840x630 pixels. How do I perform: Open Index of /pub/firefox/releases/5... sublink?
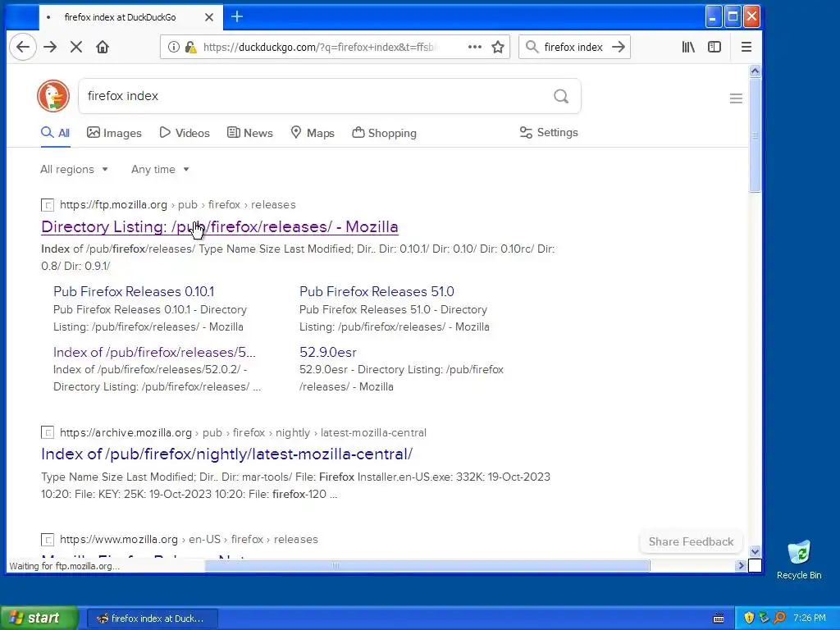pos(154,352)
